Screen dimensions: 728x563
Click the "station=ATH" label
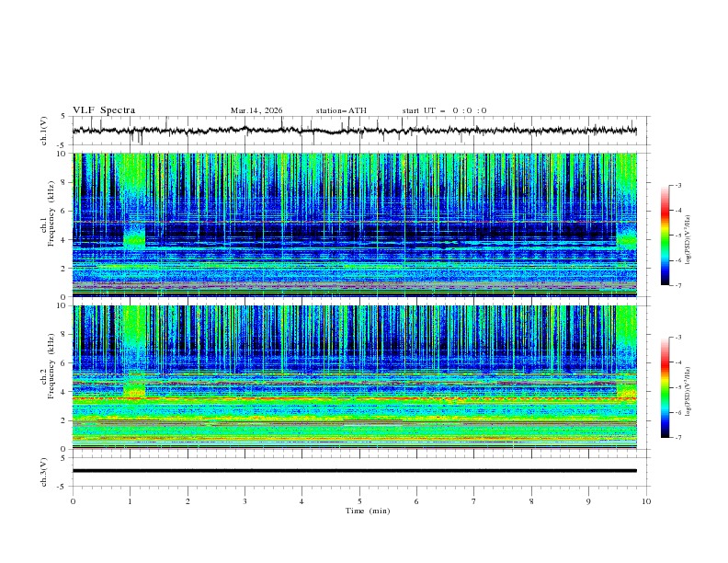pyautogui.click(x=341, y=110)
